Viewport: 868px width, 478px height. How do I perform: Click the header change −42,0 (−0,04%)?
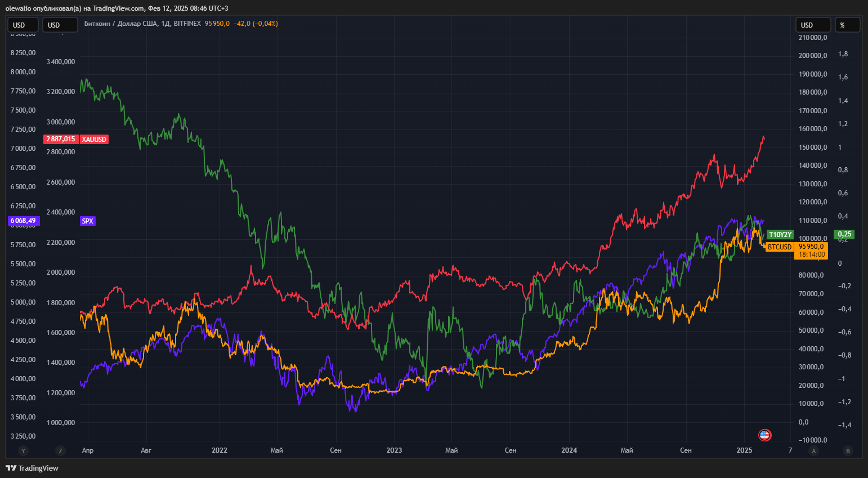(256, 24)
